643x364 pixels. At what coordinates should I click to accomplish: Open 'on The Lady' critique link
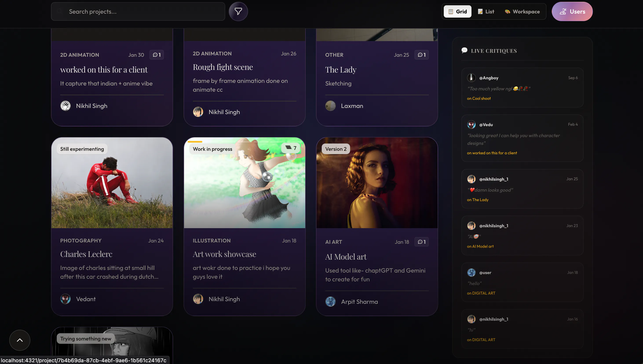pos(478,200)
